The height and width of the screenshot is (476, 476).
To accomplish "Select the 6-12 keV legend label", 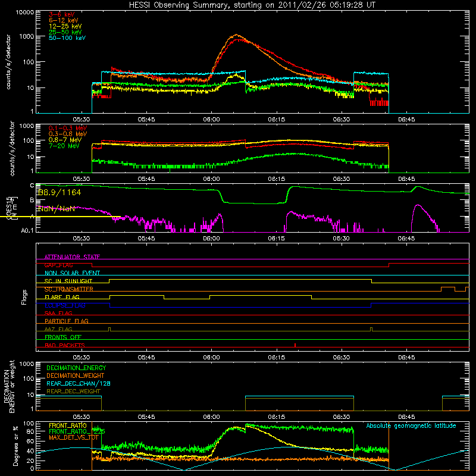I will [x=64, y=20].
